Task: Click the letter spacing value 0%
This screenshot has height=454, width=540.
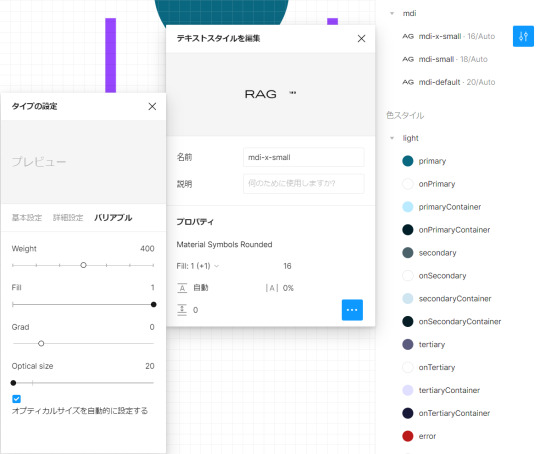Action: point(288,288)
